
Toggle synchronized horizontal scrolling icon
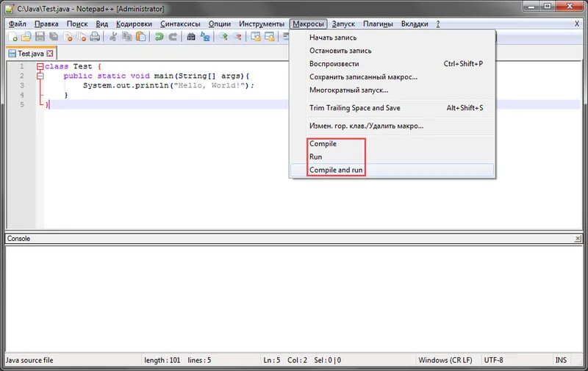270,37
